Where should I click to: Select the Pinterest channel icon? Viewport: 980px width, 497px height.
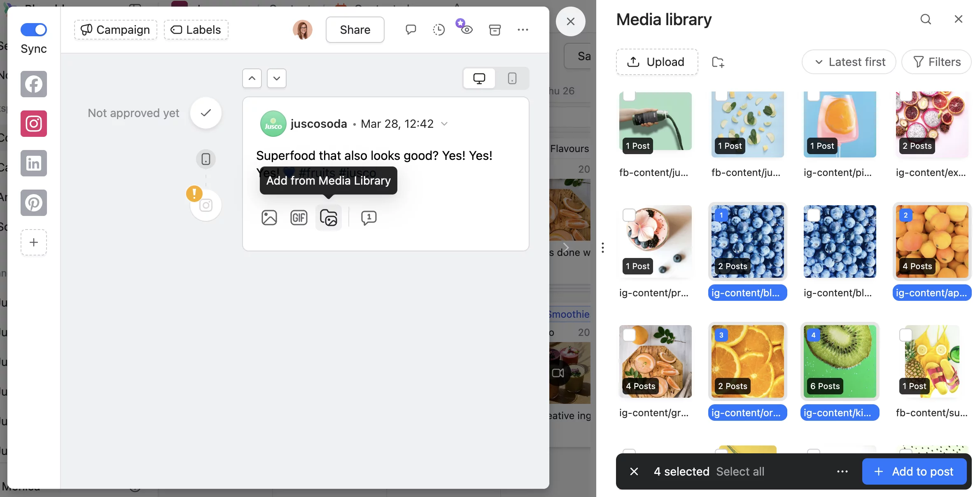(34, 203)
